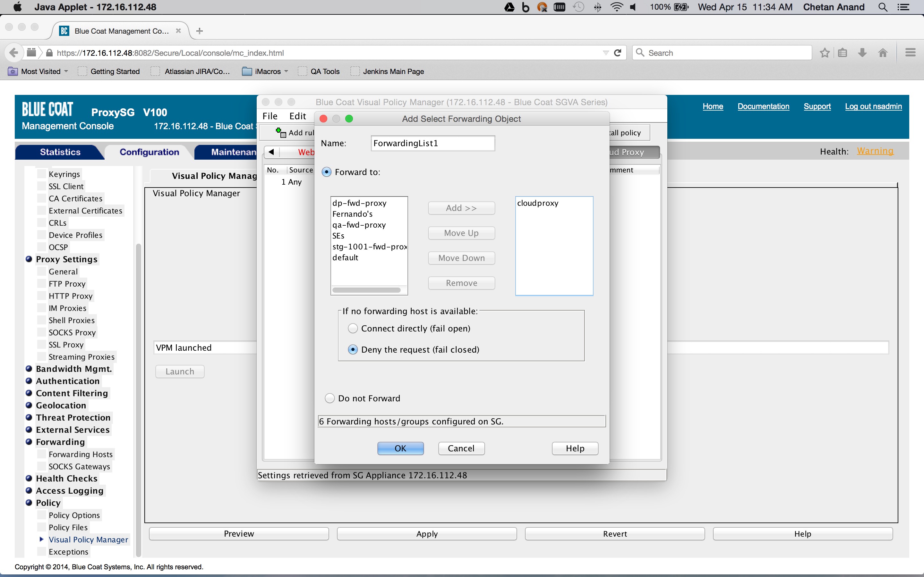The width and height of the screenshot is (924, 577).
Task: Click the left arrow in the policy tab bar
Action: pyautogui.click(x=271, y=152)
